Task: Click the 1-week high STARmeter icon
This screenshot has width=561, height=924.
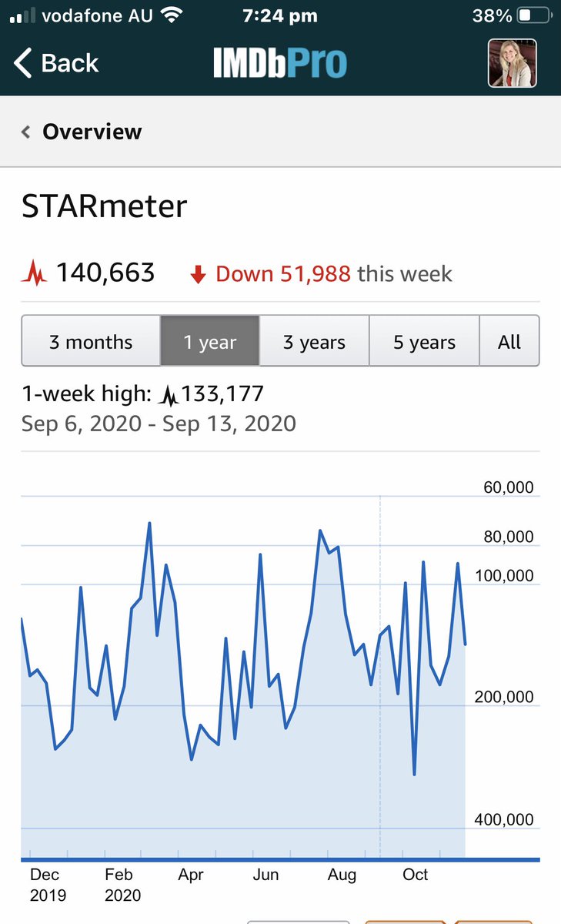Action: click(168, 396)
